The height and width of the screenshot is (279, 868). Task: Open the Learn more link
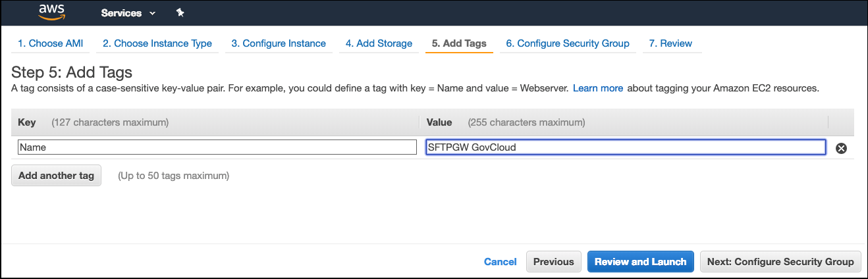coord(598,88)
